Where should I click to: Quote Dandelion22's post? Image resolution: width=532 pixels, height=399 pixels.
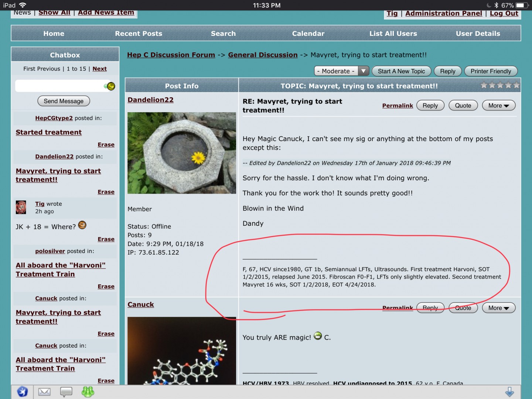click(463, 106)
